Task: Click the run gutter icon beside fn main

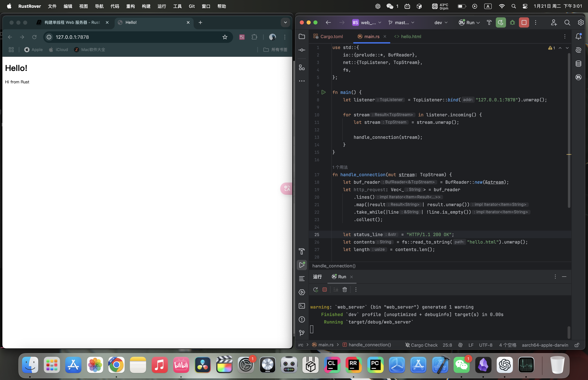Action: [x=323, y=92]
